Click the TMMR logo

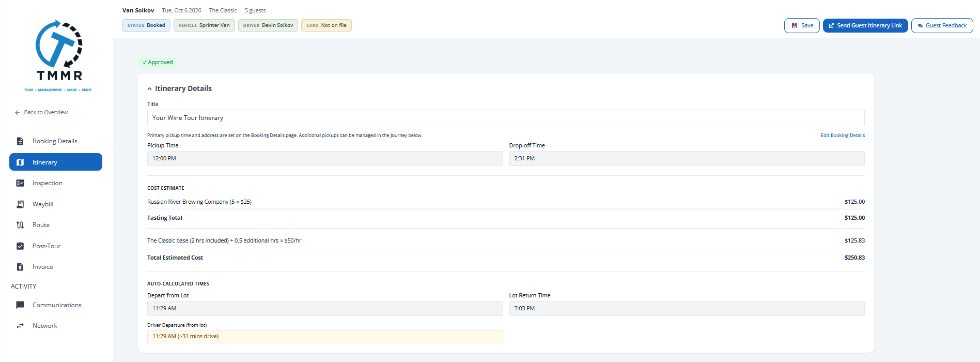58,56
